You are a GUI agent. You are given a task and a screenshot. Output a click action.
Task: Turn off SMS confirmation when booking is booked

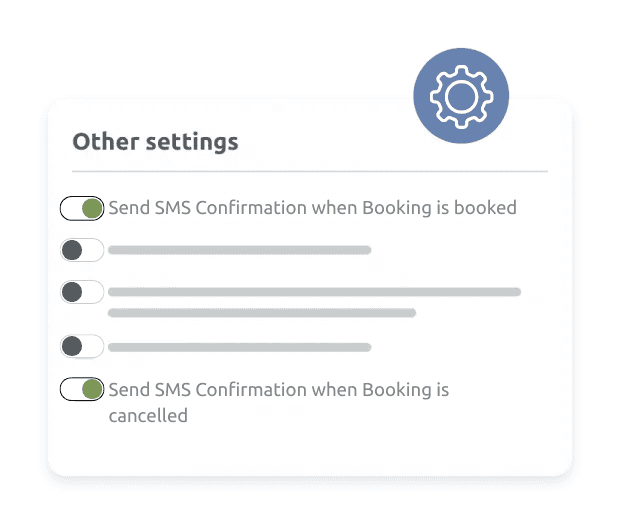[x=82, y=209]
